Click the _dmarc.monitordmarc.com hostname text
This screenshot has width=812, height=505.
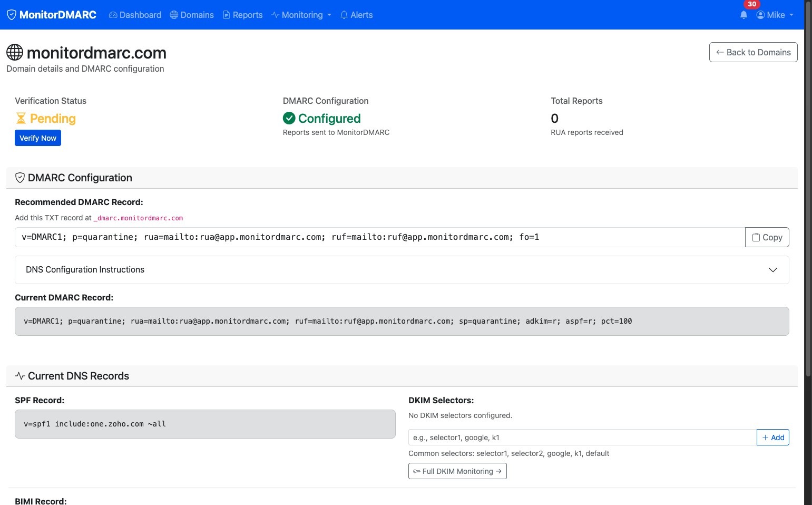pos(138,218)
